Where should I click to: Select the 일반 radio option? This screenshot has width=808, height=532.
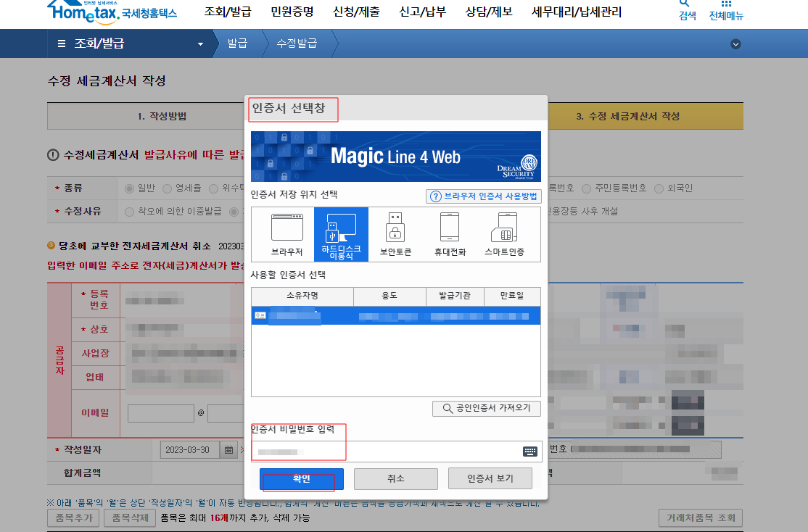click(x=129, y=188)
